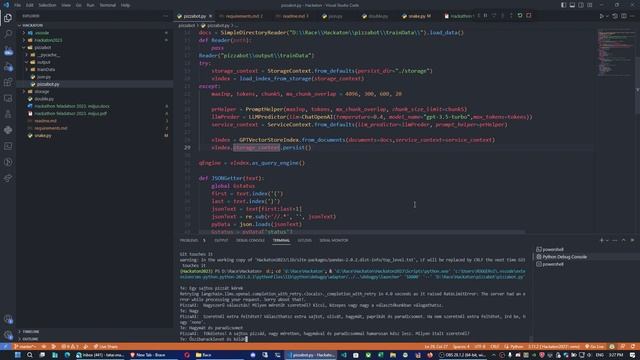Open the Accounts icon in activity bar
Viewport: 640px width, 360px height.
click(8, 319)
